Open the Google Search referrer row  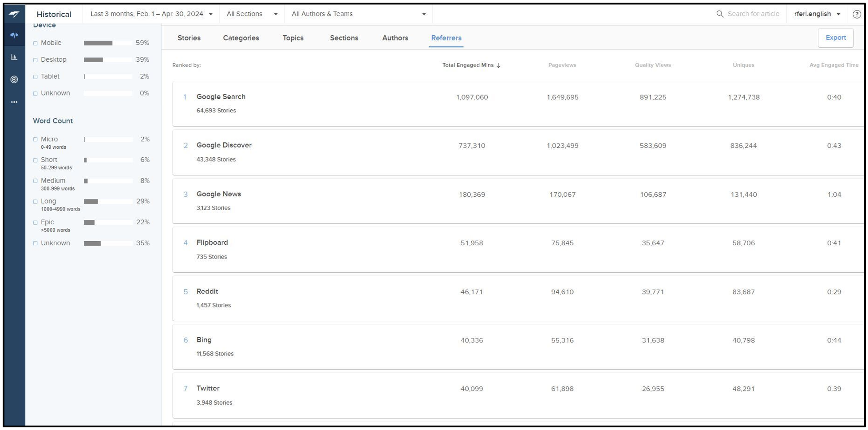click(x=518, y=104)
